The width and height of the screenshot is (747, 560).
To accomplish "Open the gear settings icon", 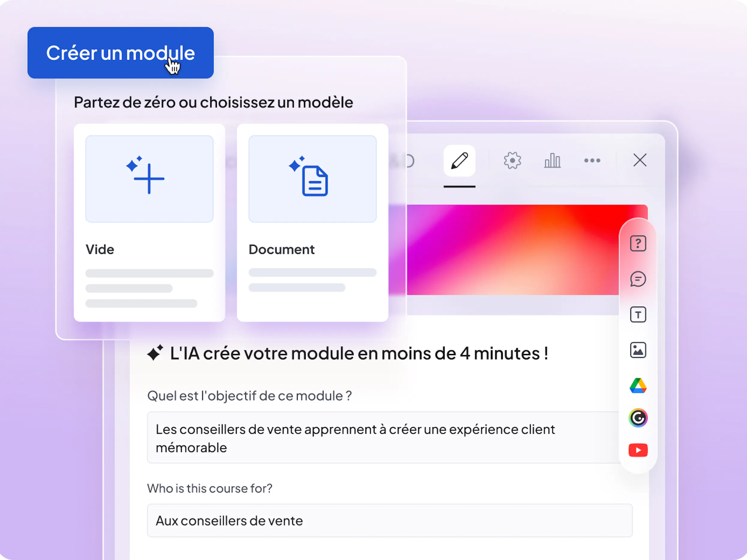I will point(512,161).
